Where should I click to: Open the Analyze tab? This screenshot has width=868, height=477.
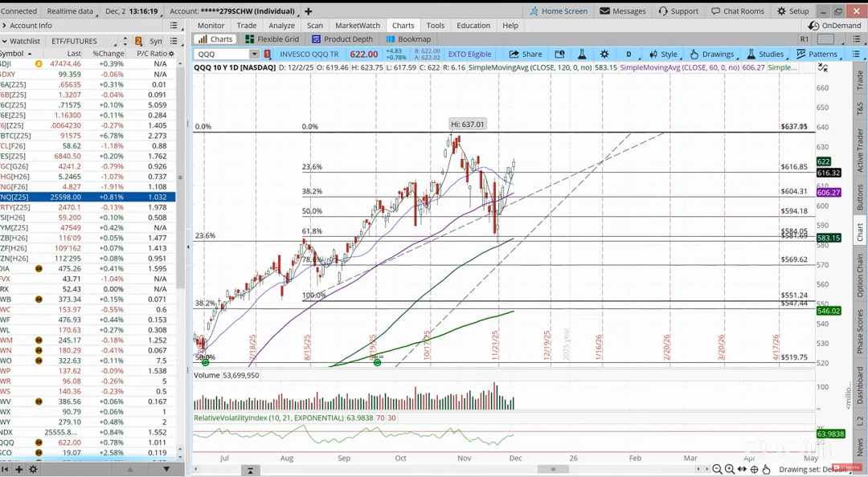point(281,26)
